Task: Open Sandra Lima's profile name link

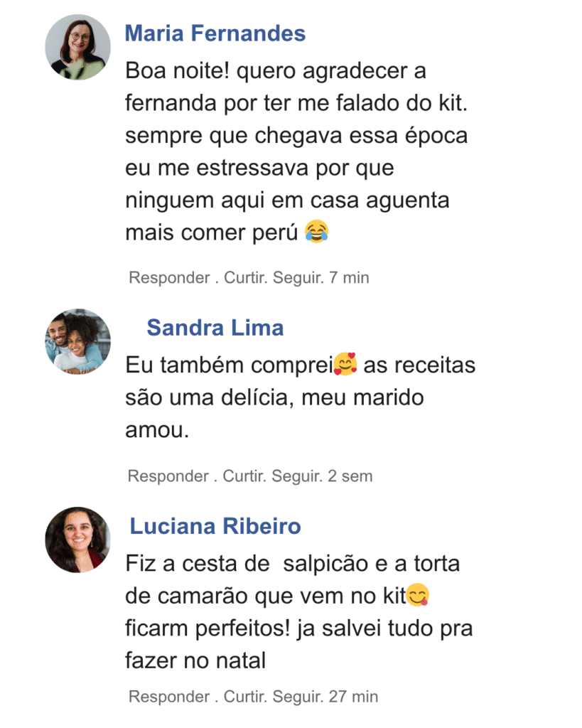Action: (x=215, y=328)
